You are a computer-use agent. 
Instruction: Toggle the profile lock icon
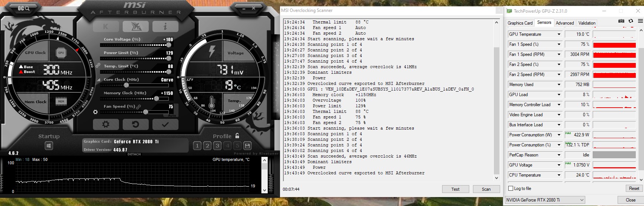(237, 136)
